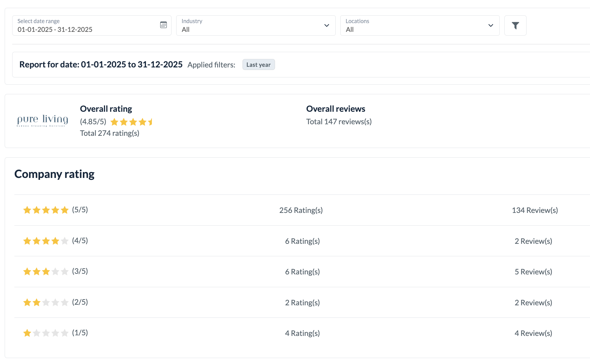Screen dimensions: 590x364
Task: Click the 4.85/5 rating star bar
Action: [131, 122]
